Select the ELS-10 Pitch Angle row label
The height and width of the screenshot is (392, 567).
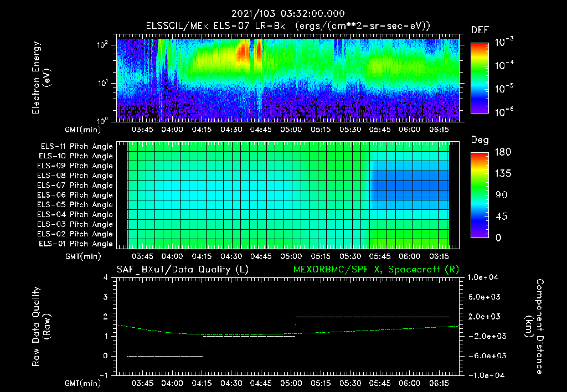[x=76, y=156]
